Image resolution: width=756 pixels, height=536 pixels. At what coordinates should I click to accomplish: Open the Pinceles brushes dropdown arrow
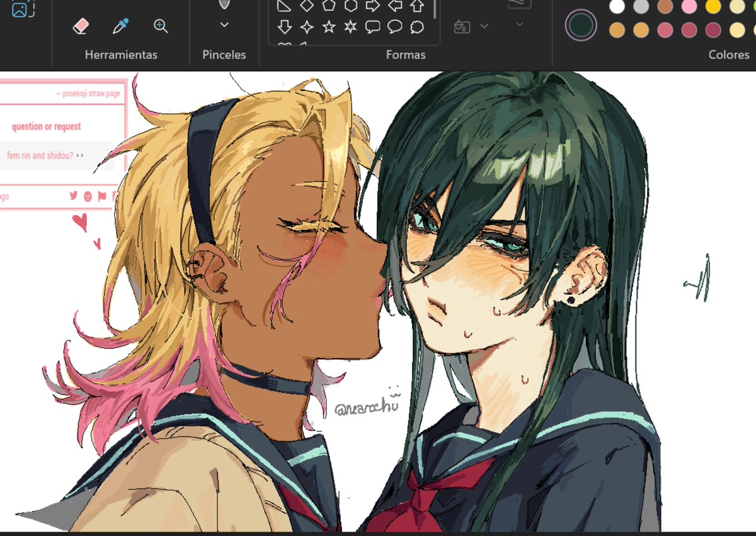(x=224, y=25)
